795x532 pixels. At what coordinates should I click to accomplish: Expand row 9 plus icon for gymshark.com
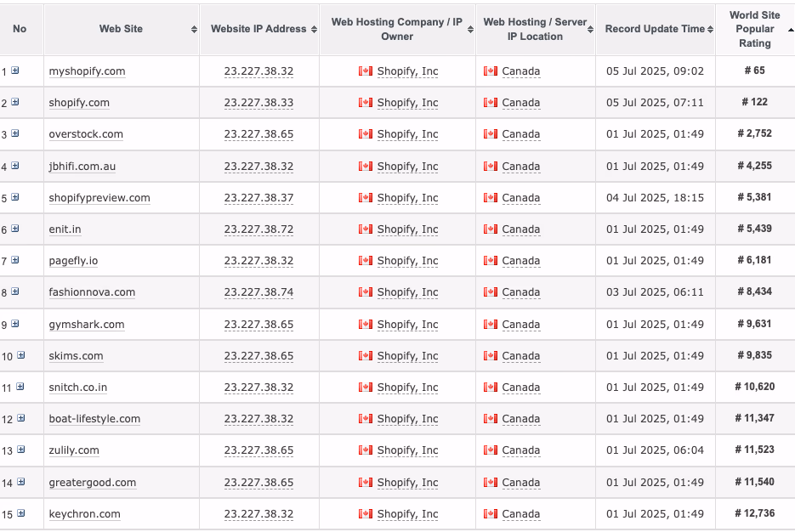click(15, 324)
